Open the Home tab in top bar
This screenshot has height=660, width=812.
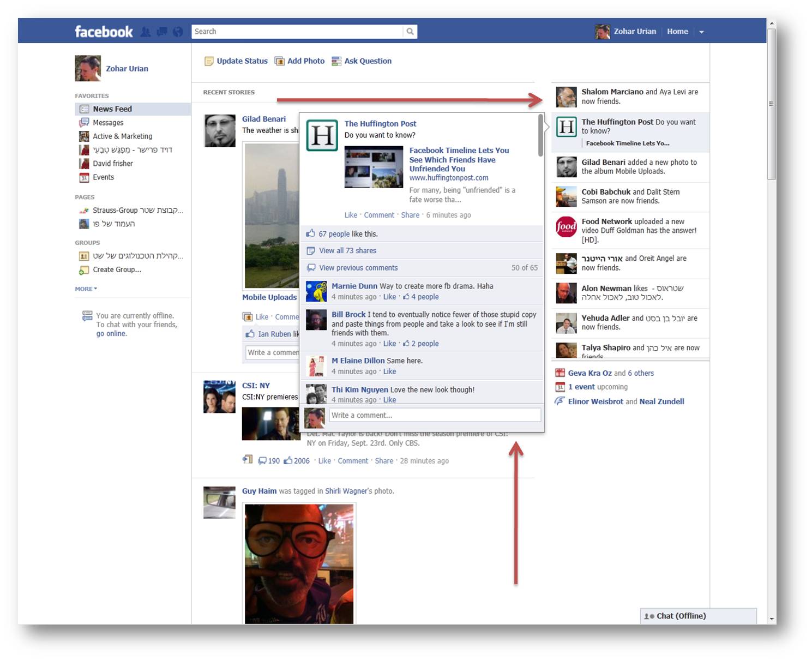click(677, 32)
